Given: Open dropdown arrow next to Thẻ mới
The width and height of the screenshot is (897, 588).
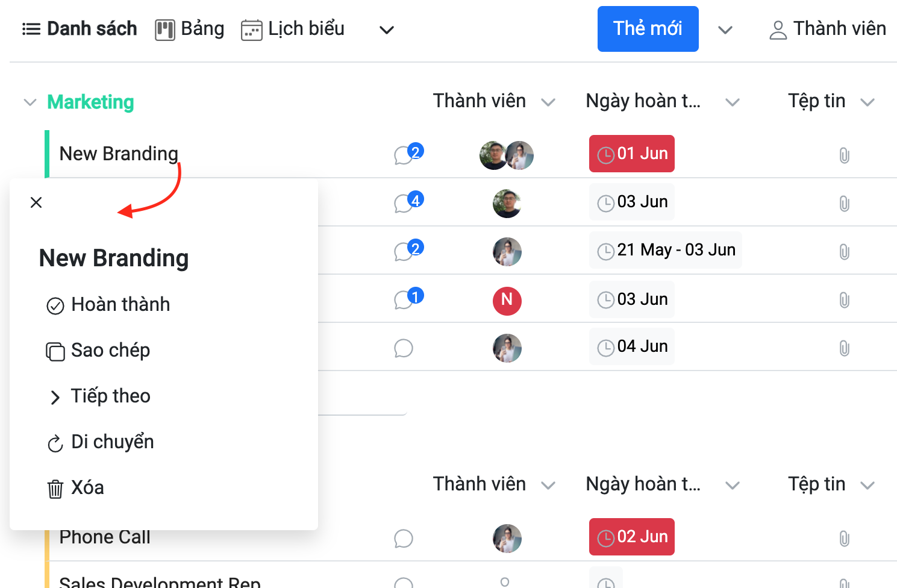Looking at the screenshot, I should tap(725, 30).
